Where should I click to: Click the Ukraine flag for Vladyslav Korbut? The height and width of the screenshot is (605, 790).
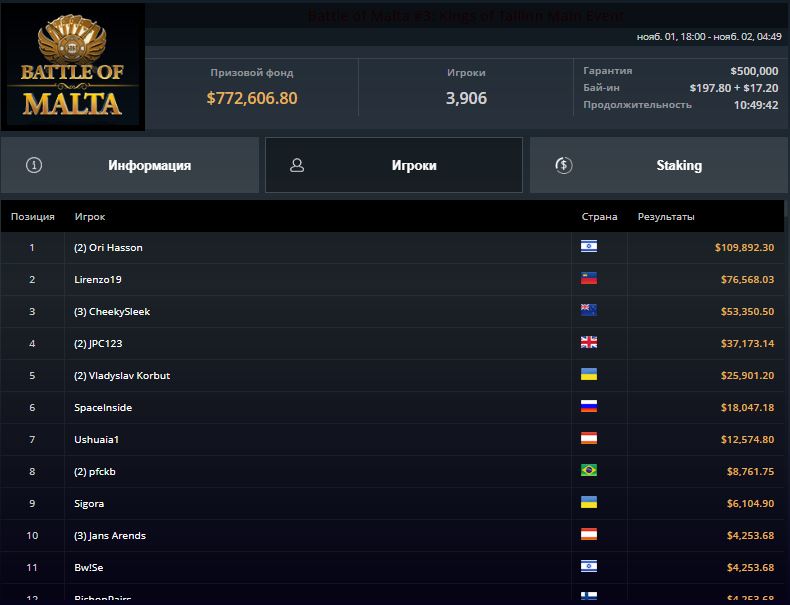pyautogui.click(x=589, y=375)
